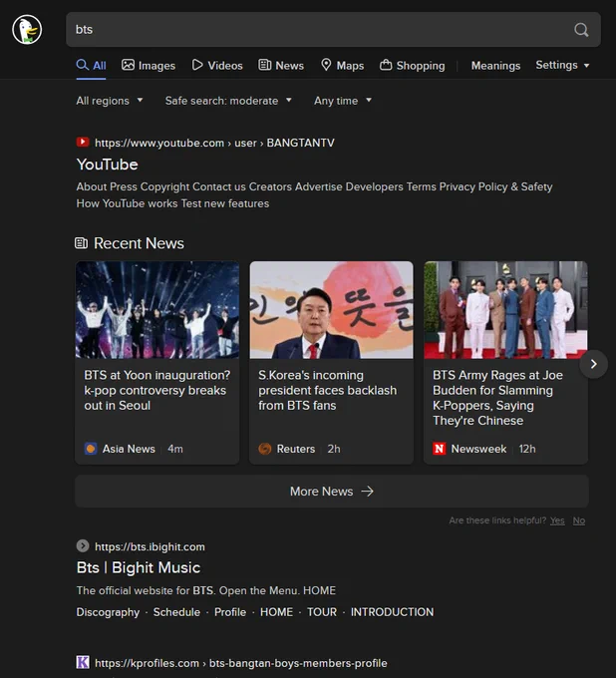
Task: Click 'The official website for BTS' snippet
Action: click(205, 590)
